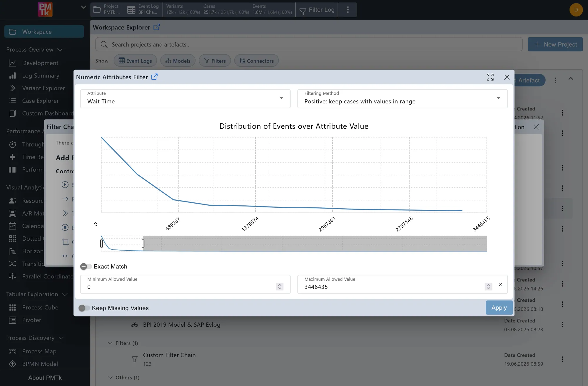Click the Parallel Coordinates icon
The height and width of the screenshot is (386, 588).
click(x=12, y=276)
